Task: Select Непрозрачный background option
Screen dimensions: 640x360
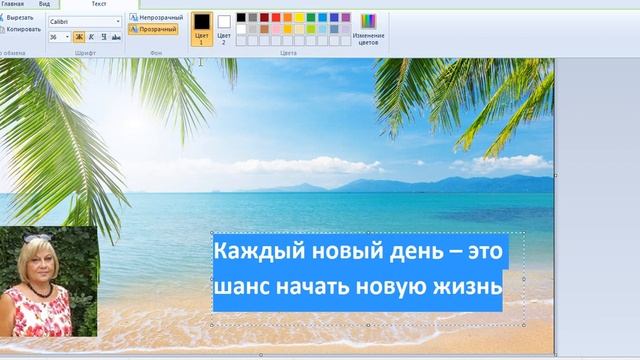Action: point(156,18)
